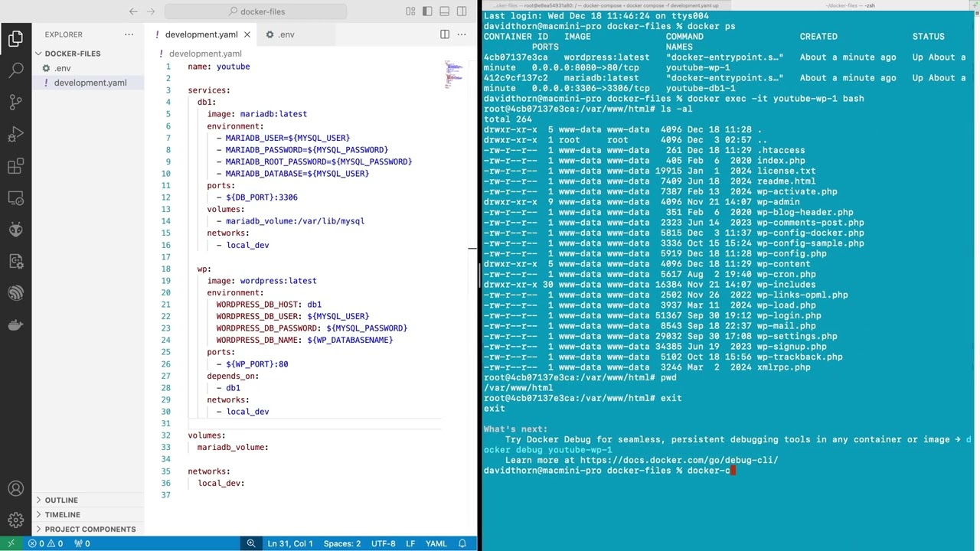Open the Source Control view

pos(15,103)
